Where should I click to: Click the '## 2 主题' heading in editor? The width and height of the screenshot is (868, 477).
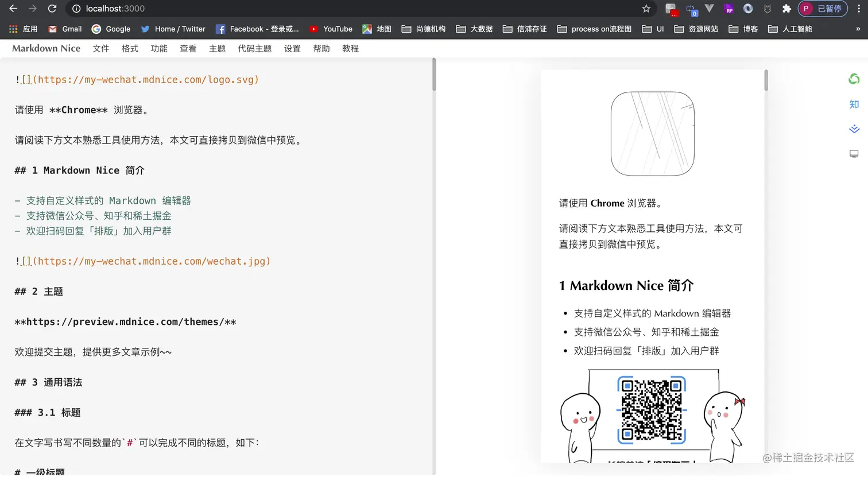pyautogui.click(x=38, y=292)
